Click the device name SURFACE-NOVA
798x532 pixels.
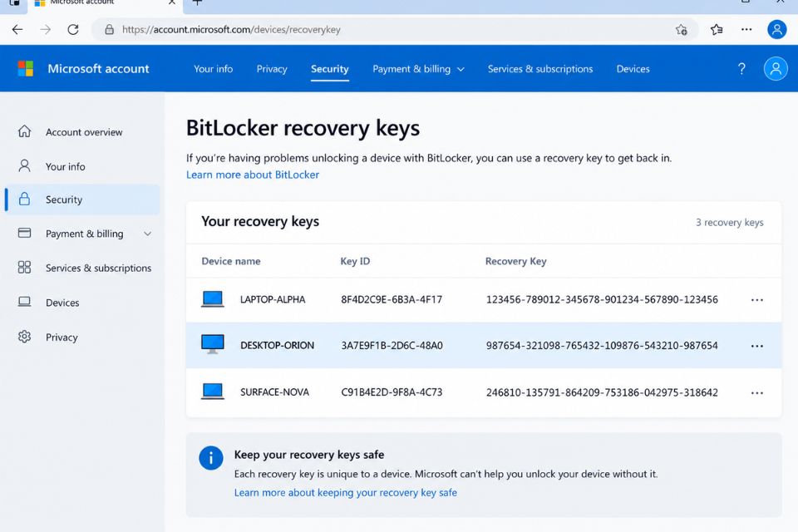coord(274,392)
